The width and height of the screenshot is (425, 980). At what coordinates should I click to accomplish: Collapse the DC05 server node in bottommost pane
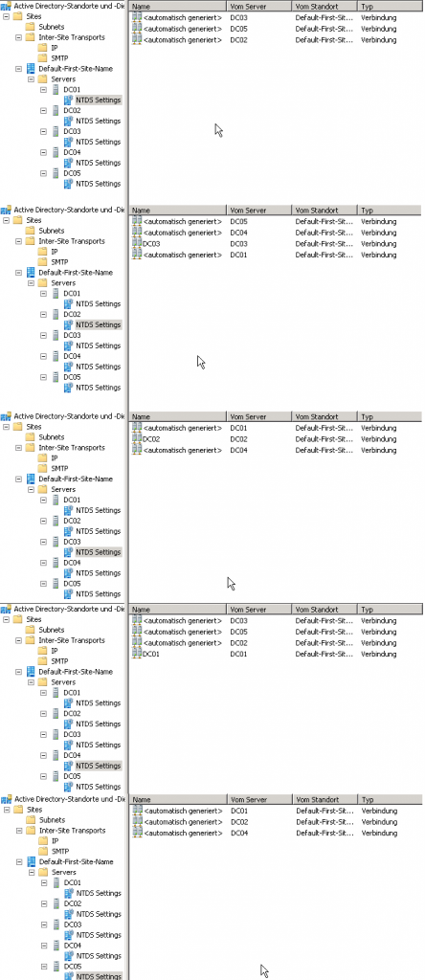44,967
